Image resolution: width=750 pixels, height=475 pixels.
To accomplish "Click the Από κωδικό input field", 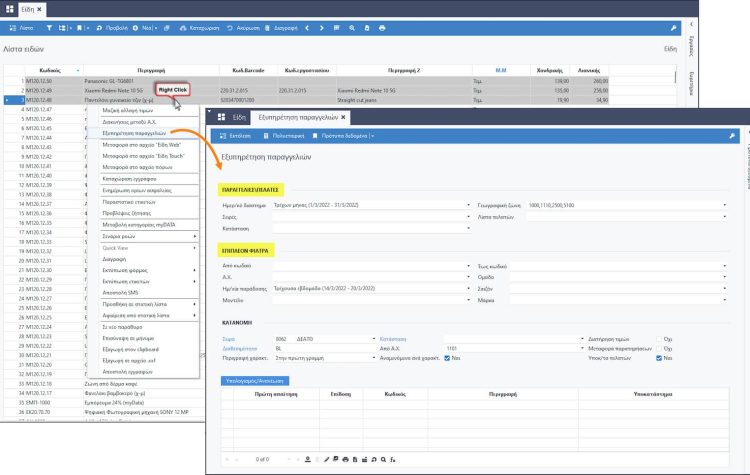I will pyautogui.click(x=370, y=268).
